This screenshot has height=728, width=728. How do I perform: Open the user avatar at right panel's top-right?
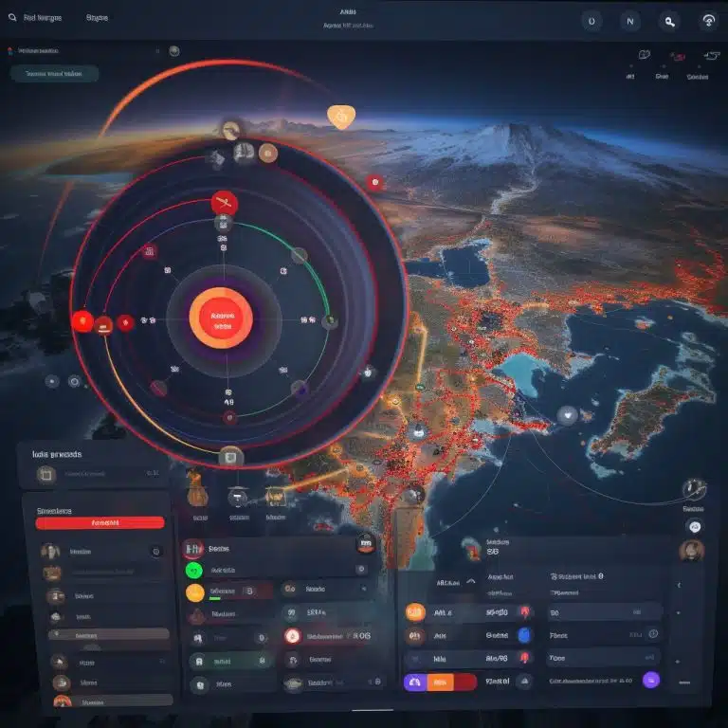coord(692,551)
